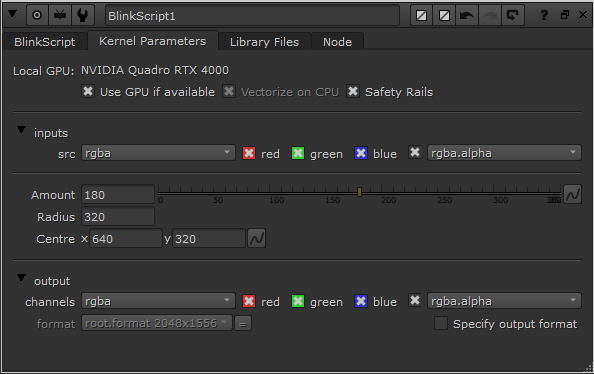Click the undo arrow icon

click(467, 15)
